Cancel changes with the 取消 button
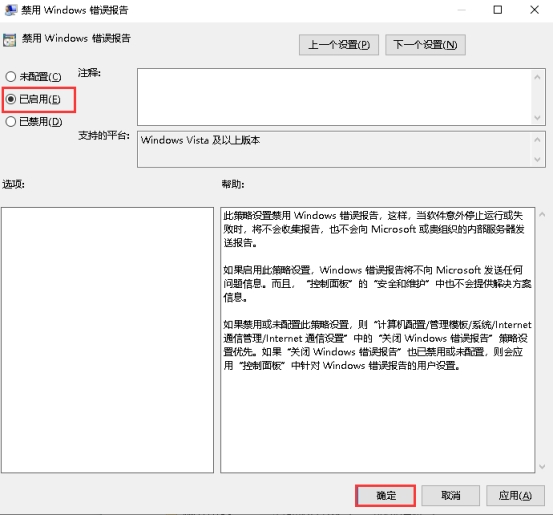The image size is (554, 515). pyautogui.click(x=450, y=496)
